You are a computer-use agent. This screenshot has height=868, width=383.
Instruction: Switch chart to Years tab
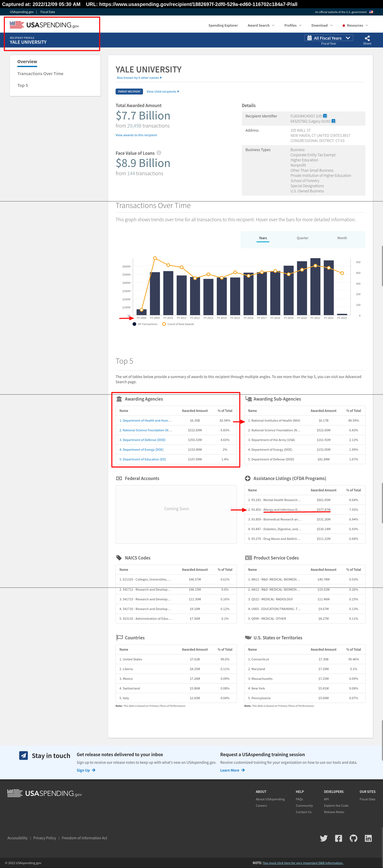263,238
